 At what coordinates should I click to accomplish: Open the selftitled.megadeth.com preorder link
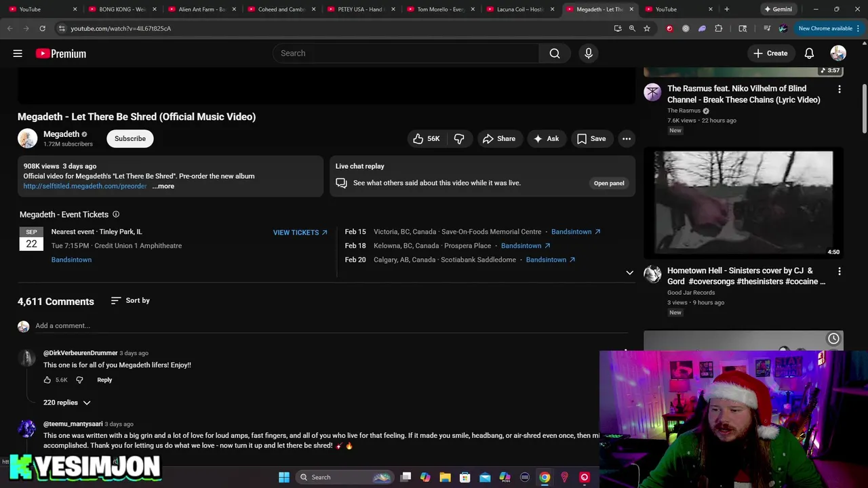pos(85,186)
